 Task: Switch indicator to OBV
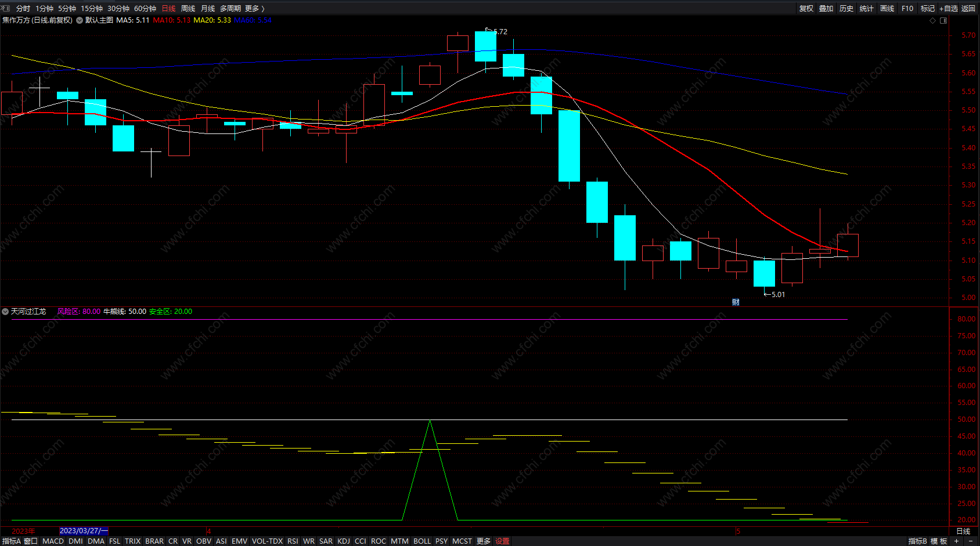click(204, 541)
